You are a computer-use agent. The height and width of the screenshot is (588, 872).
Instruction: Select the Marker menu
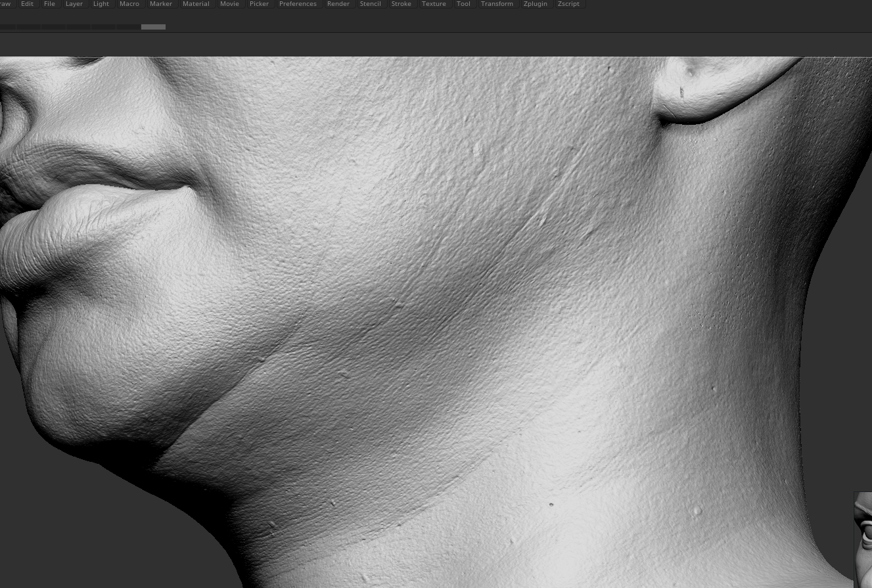(161, 4)
